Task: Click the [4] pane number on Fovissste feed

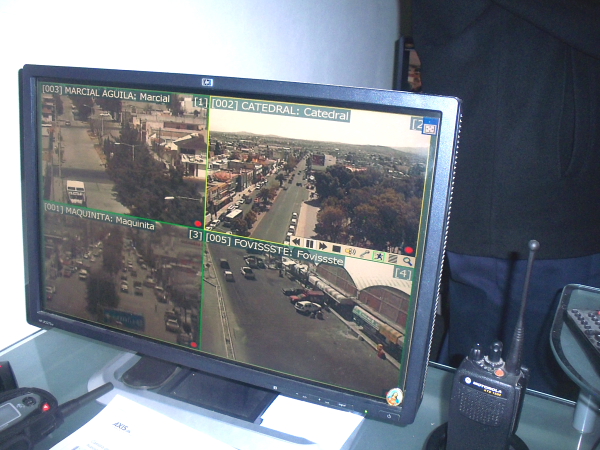Action: click(403, 273)
